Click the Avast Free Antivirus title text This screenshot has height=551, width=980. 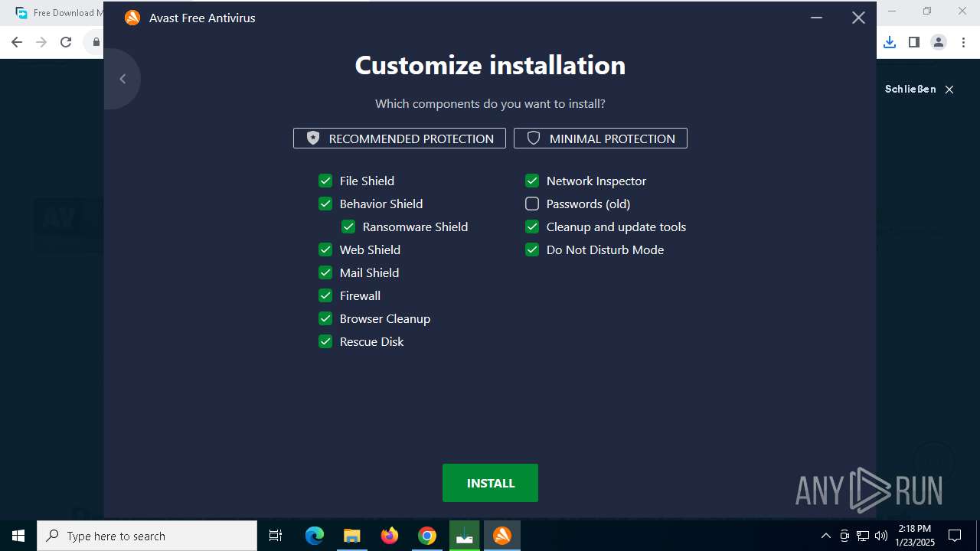pos(202,18)
